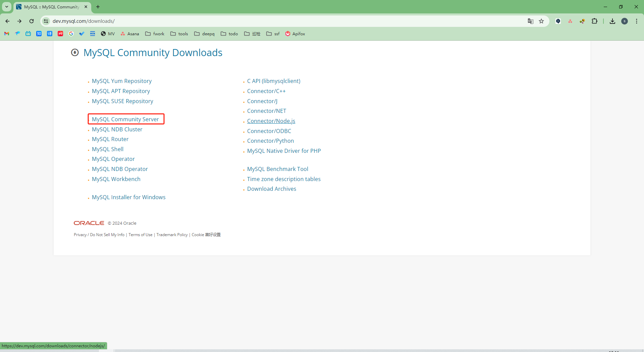Open Connector/ODBC link

[269, 131]
